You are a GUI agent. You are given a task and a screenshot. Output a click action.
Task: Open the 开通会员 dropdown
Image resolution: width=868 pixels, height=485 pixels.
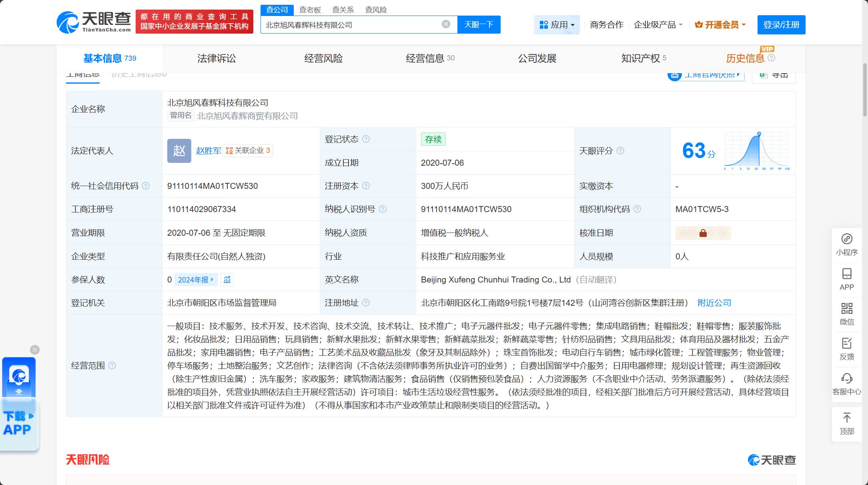(720, 25)
